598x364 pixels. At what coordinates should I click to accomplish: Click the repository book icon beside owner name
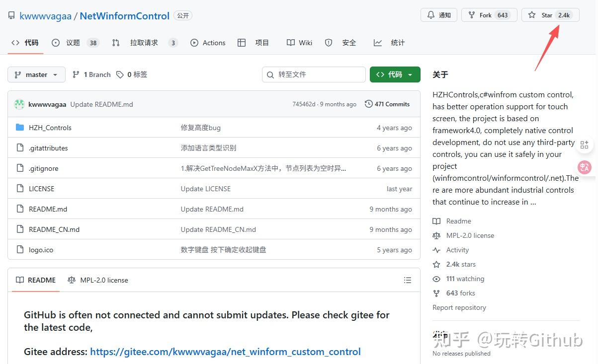click(11, 16)
